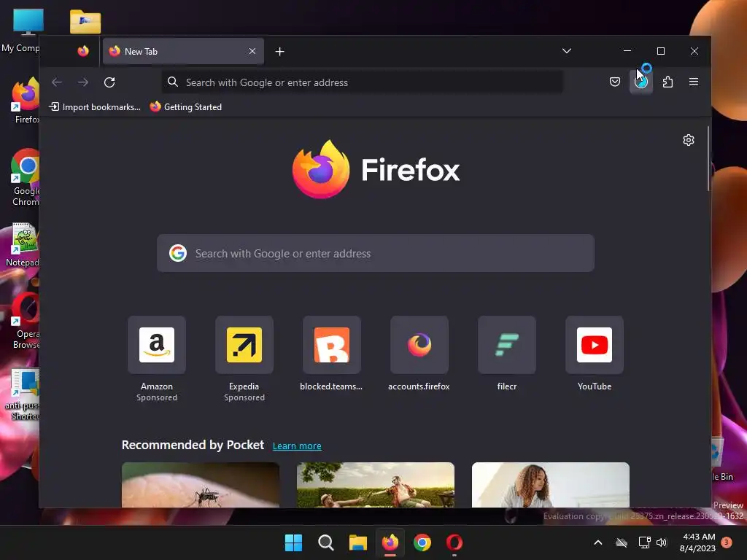747x560 pixels.
Task: Open a new tab with plus button
Action: pos(279,52)
